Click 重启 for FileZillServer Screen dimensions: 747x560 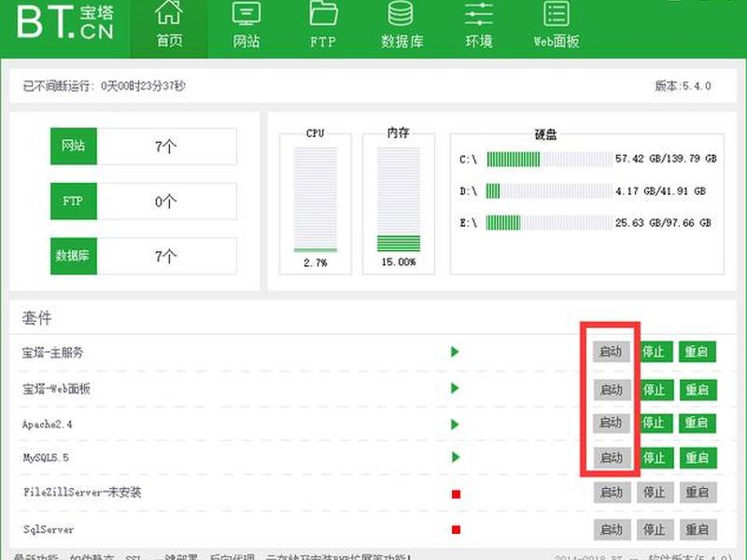tap(698, 492)
